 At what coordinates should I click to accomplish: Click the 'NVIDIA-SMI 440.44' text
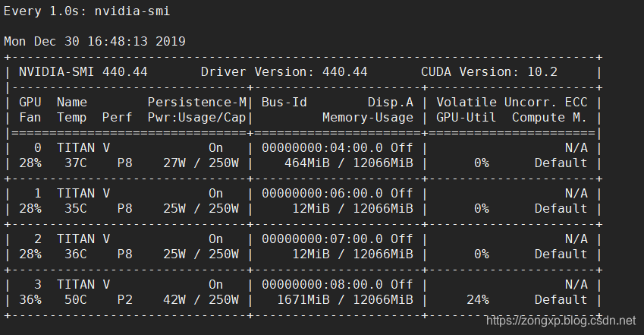(83, 72)
